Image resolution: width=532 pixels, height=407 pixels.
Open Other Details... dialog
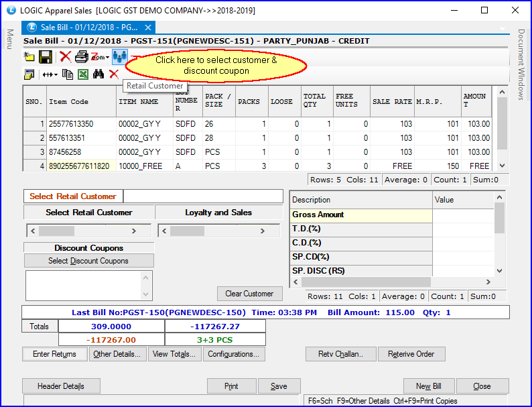[117, 354]
